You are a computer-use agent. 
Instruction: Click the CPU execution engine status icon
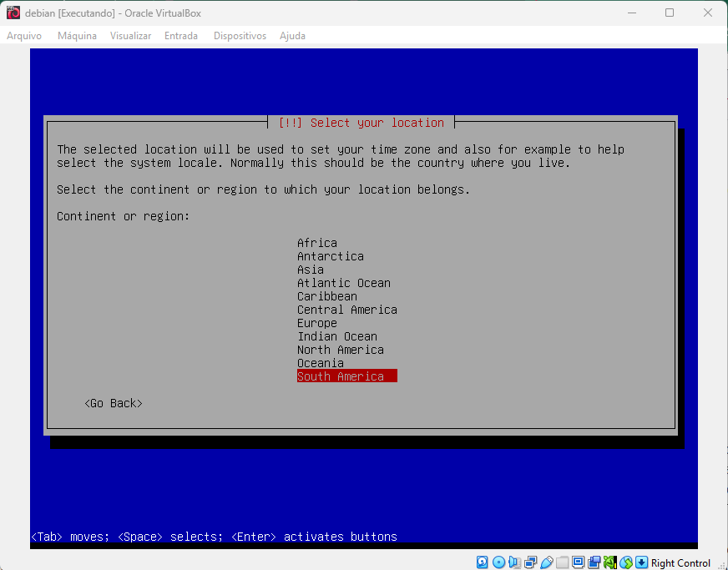pyautogui.click(x=610, y=562)
